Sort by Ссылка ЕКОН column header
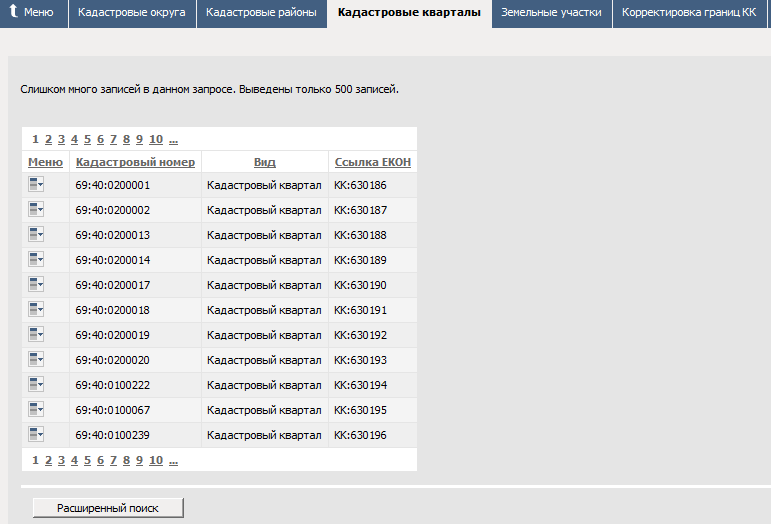Viewport: 771px width, 524px height. [373, 162]
